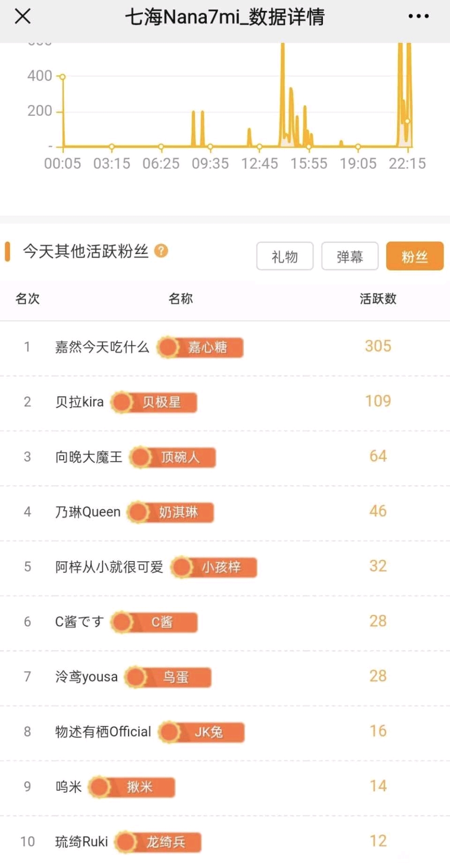Select the 粉丝 tab
The height and width of the screenshot is (868, 450).
(x=414, y=256)
